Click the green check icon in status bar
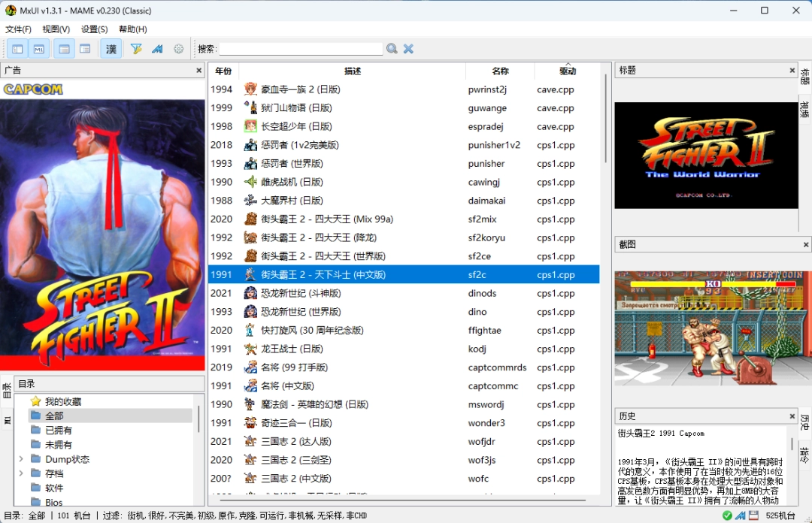This screenshot has width=812, height=523. pyautogui.click(x=727, y=515)
